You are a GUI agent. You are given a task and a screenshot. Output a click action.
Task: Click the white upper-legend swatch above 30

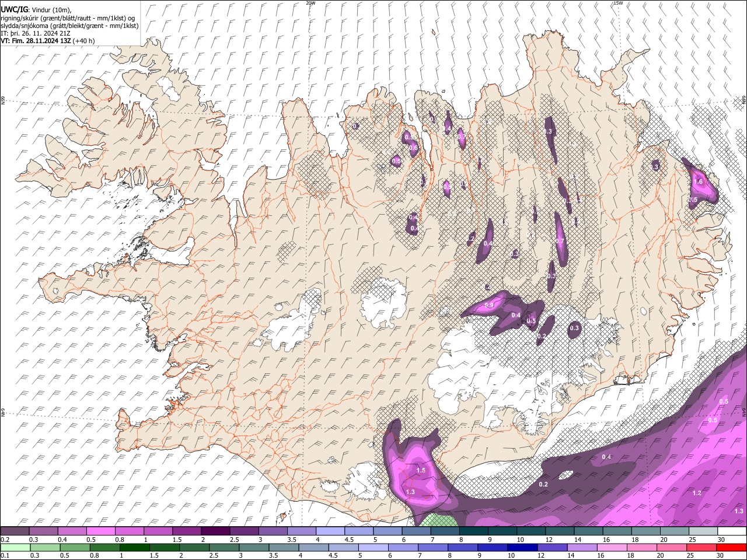click(x=732, y=531)
